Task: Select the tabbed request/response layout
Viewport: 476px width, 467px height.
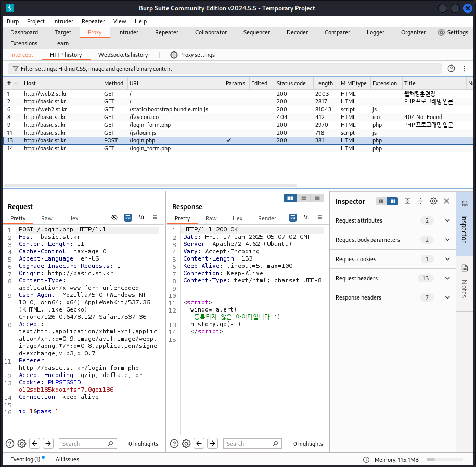Action: coord(317,198)
